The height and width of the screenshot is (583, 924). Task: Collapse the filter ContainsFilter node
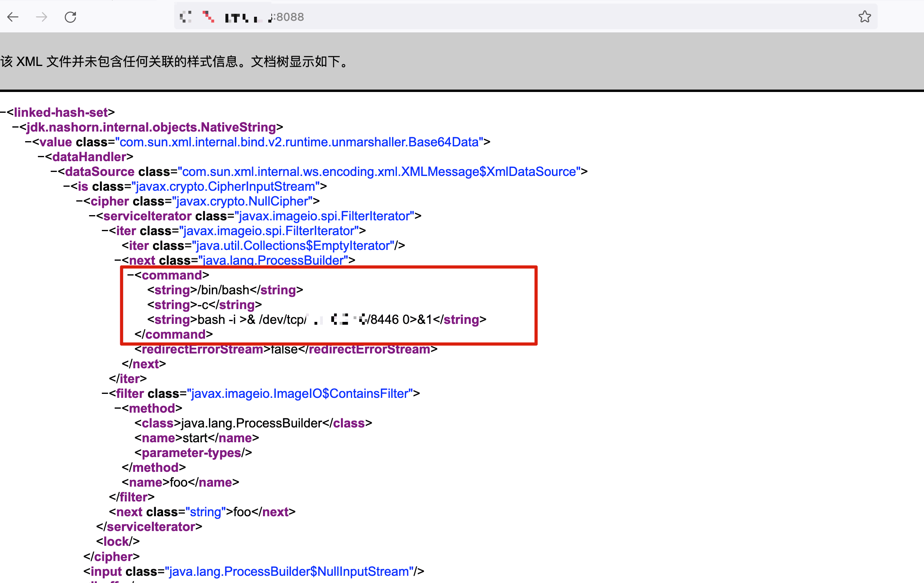pos(105,393)
